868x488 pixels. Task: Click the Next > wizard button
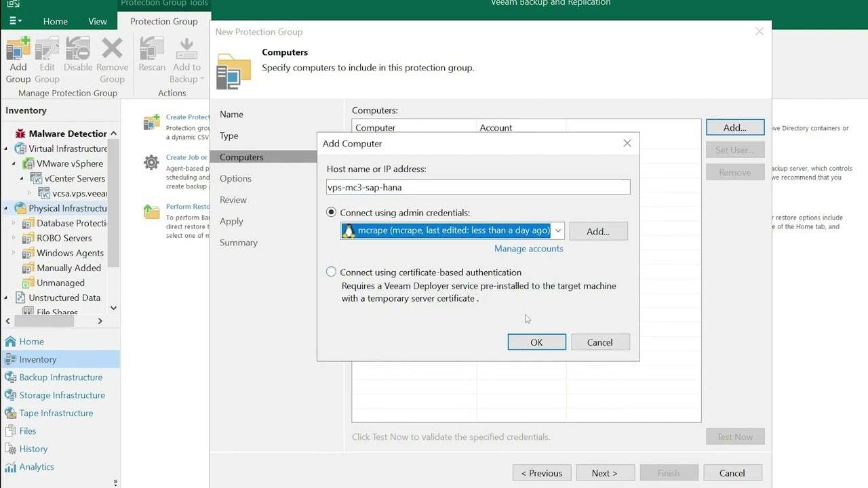(x=604, y=473)
